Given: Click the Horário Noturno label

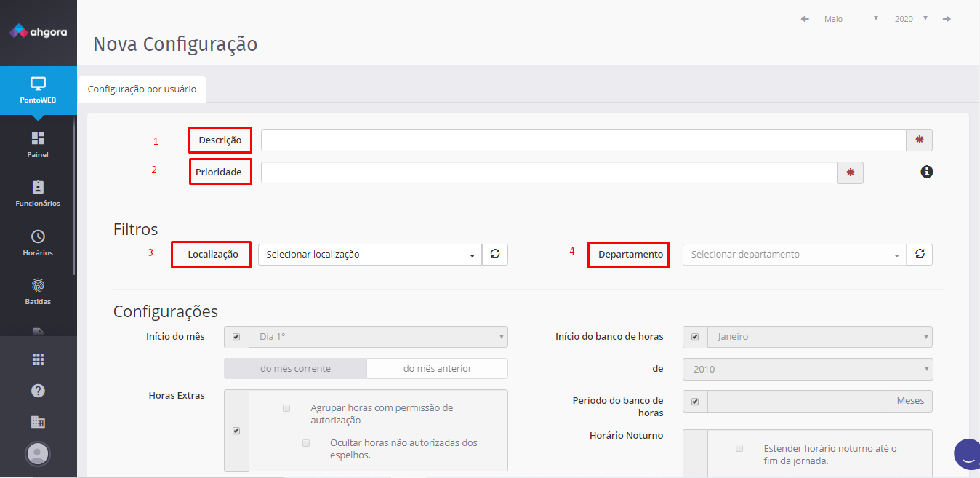Looking at the screenshot, I should tap(626, 435).
